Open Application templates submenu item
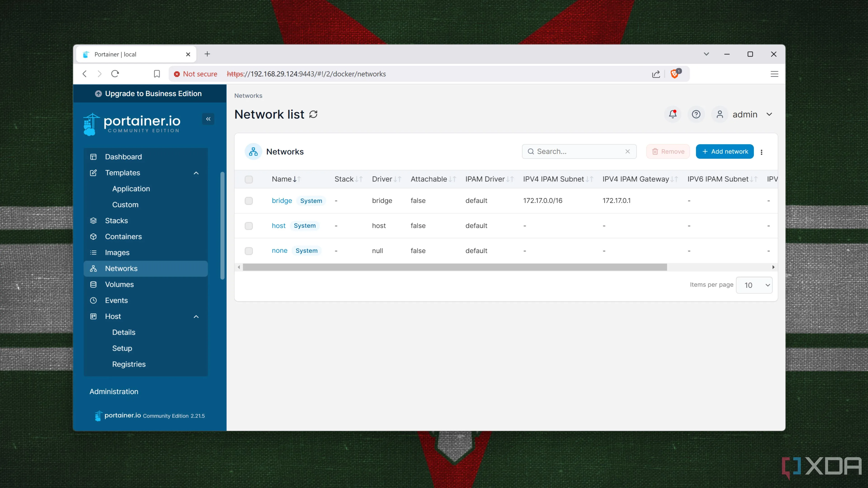 pos(131,189)
